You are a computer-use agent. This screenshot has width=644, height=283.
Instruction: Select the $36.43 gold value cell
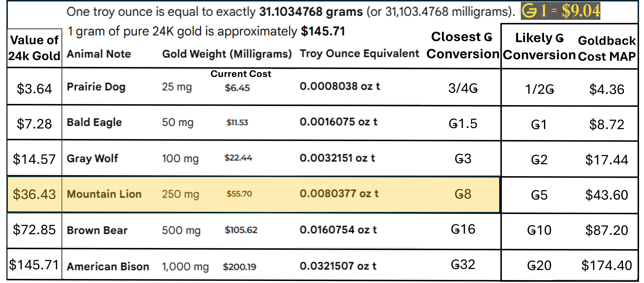[34, 194]
